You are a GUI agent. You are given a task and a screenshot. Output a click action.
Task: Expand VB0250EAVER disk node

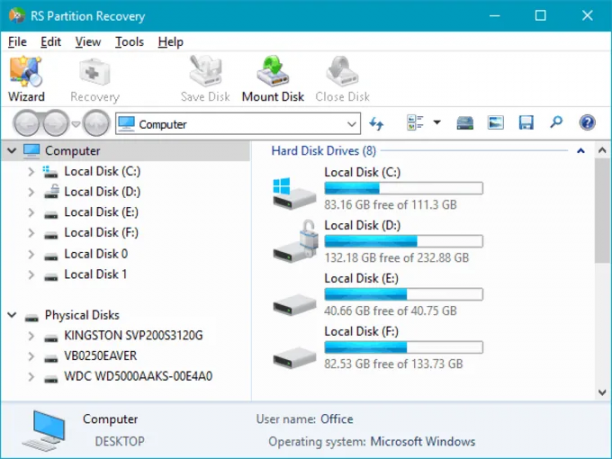click(x=31, y=356)
